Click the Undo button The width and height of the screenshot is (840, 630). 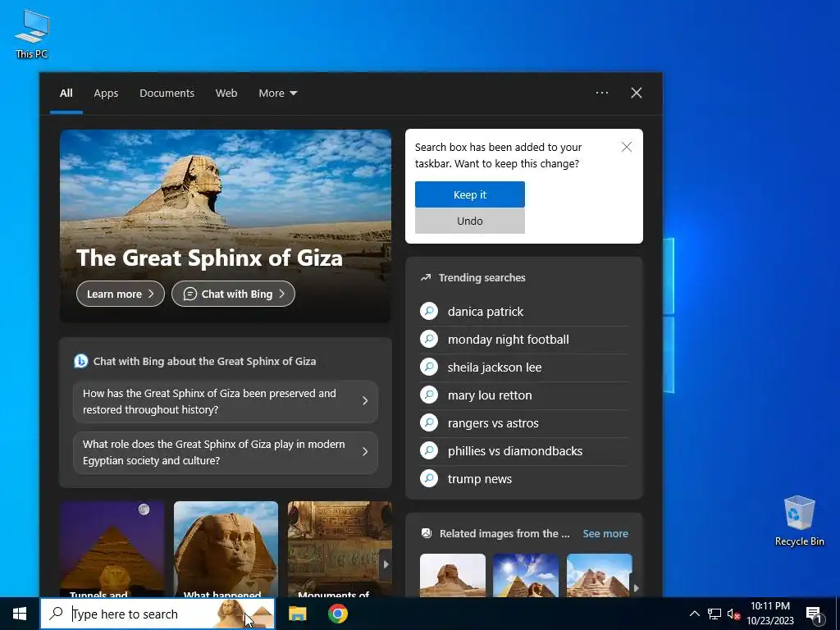point(470,221)
